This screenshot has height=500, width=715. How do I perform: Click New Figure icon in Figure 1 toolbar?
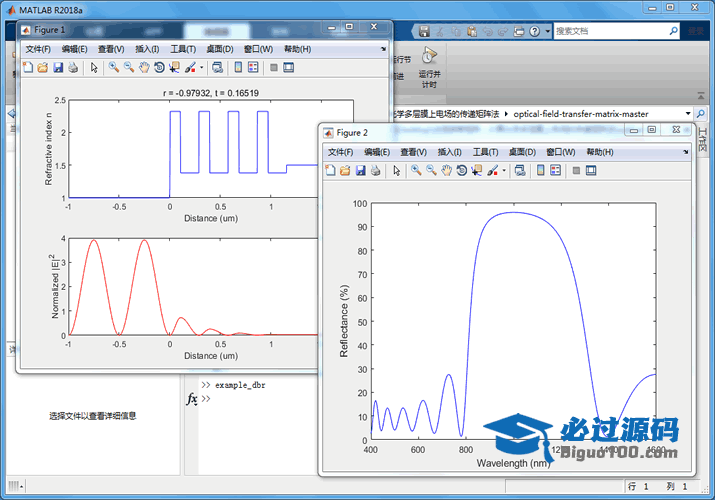click(28, 67)
